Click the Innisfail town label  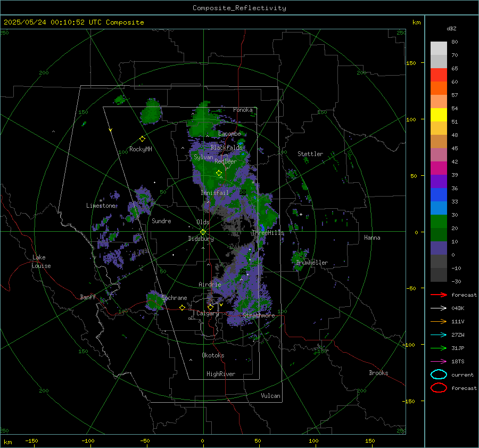(214, 193)
